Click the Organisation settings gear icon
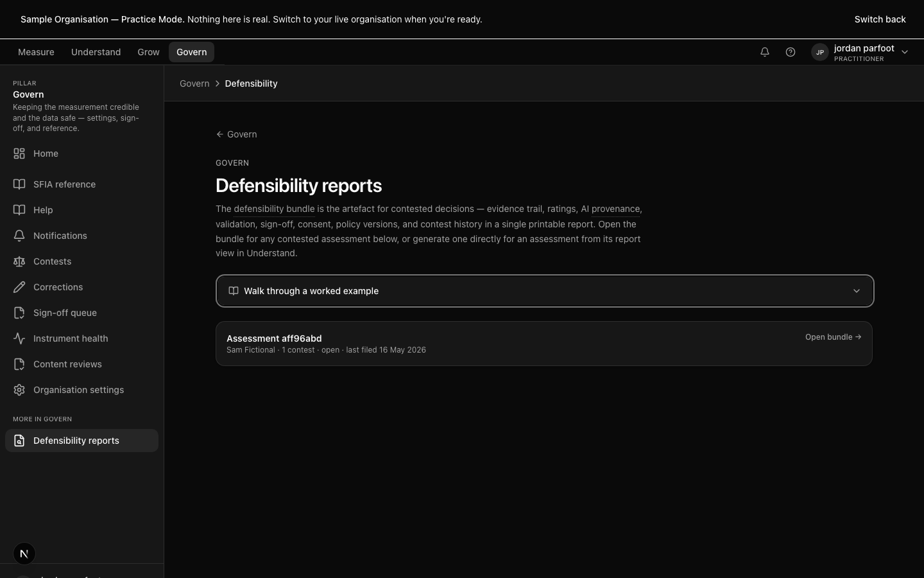This screenshot has width=924, height=578. pos(19,390)
